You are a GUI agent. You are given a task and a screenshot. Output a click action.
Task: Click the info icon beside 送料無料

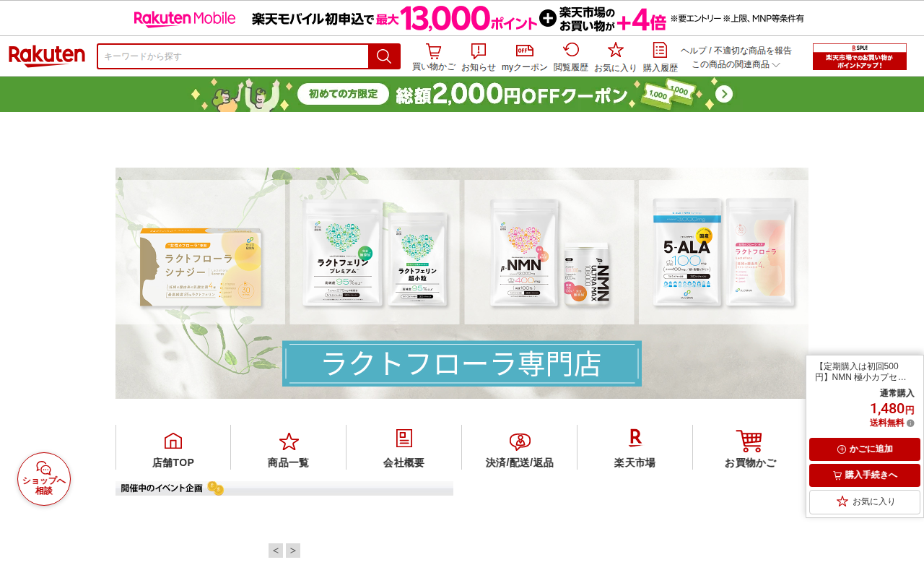910,423
